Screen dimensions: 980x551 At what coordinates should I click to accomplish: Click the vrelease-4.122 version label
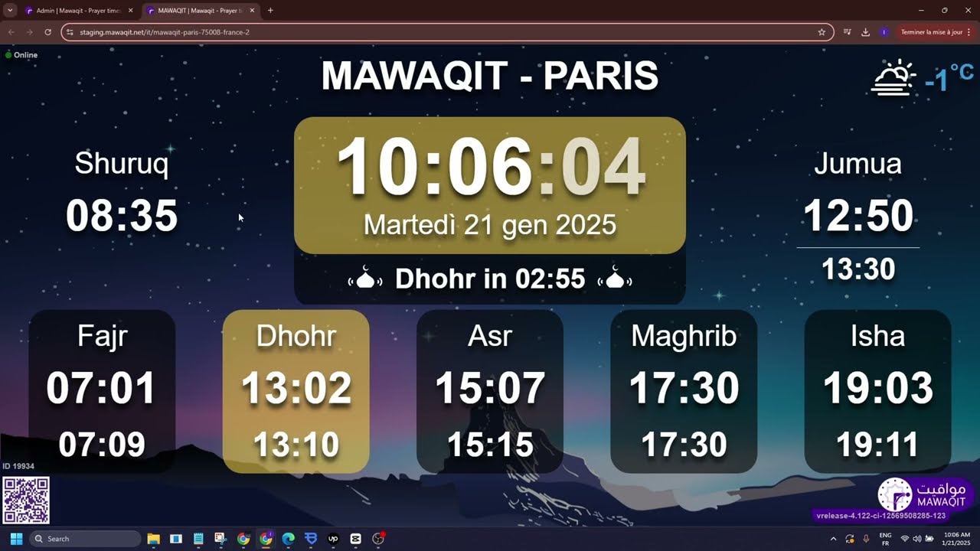pyautogui.click(x=880, y=516)
